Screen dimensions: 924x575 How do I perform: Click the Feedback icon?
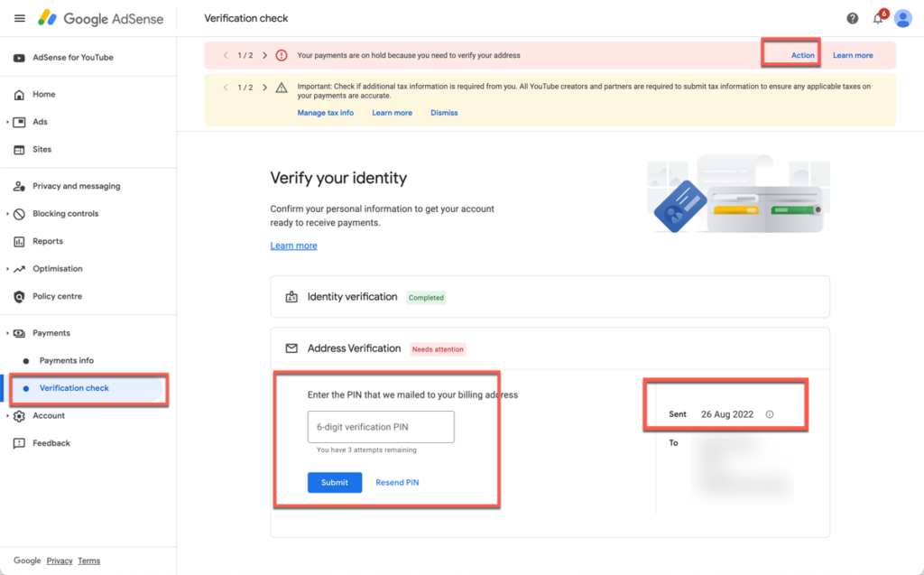click(x=20, y=443)
